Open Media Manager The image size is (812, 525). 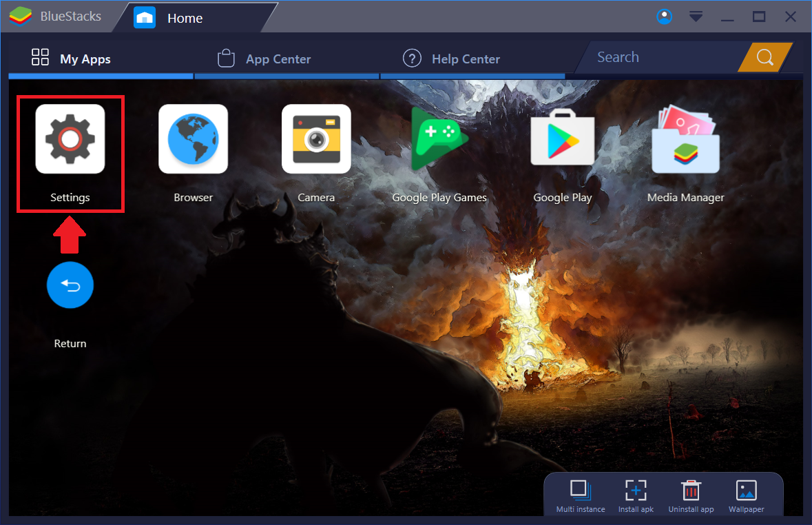tap(686, 139)
